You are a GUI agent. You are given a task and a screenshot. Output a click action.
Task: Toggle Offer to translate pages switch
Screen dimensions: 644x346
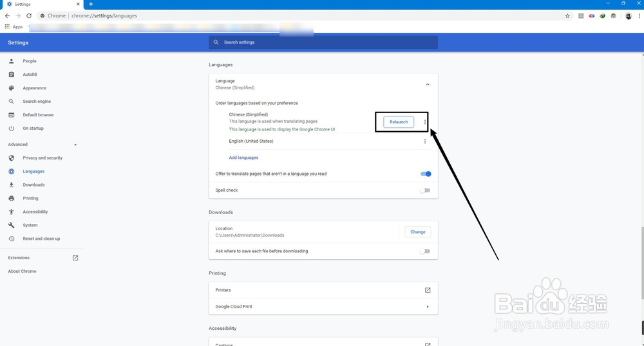coord(426,174)
